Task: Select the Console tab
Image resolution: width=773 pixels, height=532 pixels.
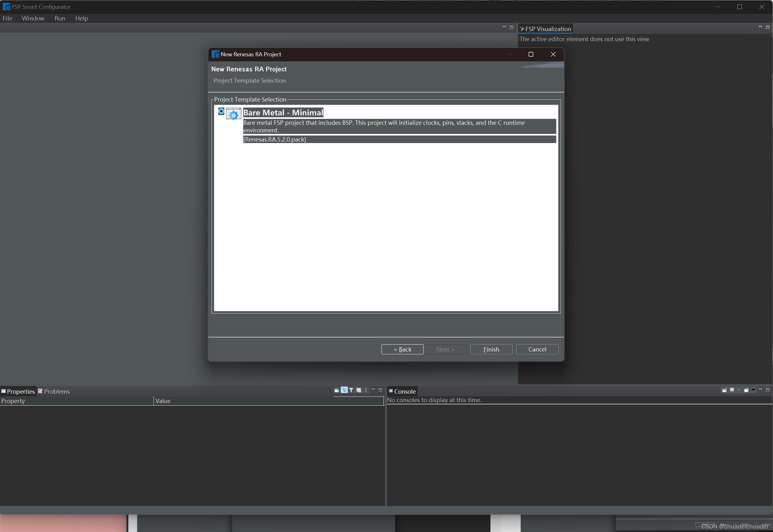Action: pyautogui.click(x=402, y=391)
